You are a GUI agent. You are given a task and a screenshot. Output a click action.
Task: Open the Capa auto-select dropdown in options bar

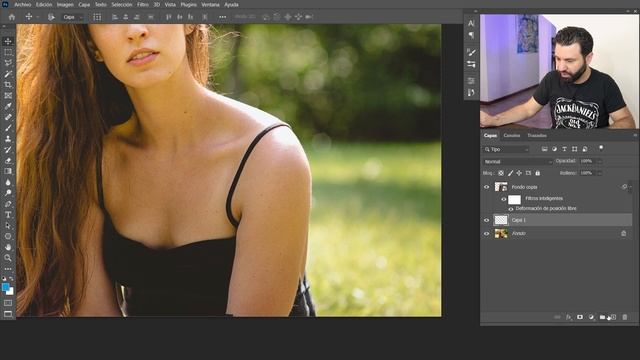tap(73, 17)
